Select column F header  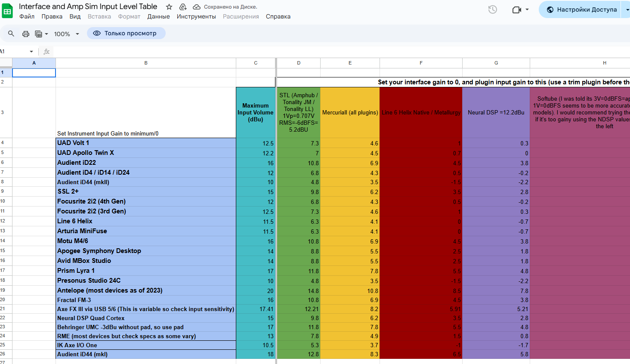421,63
